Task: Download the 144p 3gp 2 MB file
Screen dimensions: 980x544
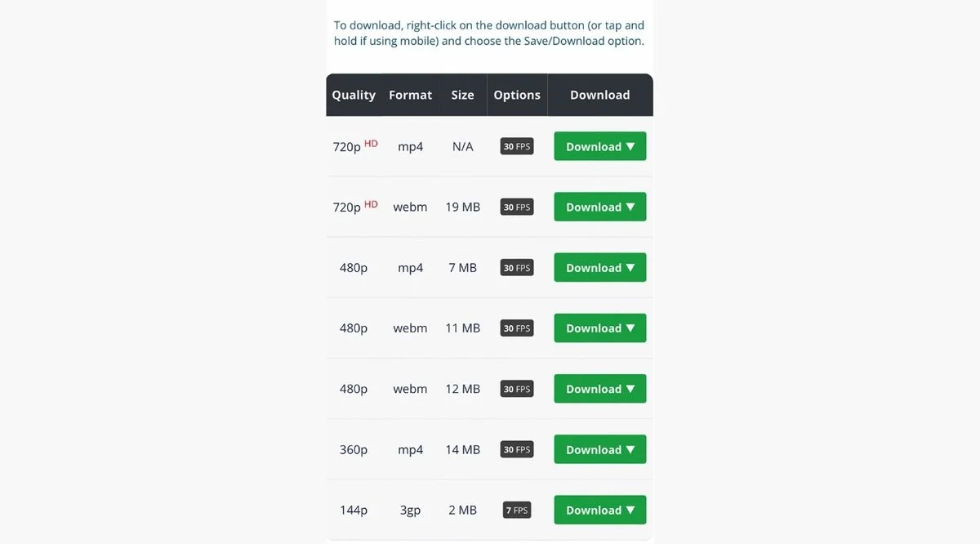Action: click(x=600, y=510)
